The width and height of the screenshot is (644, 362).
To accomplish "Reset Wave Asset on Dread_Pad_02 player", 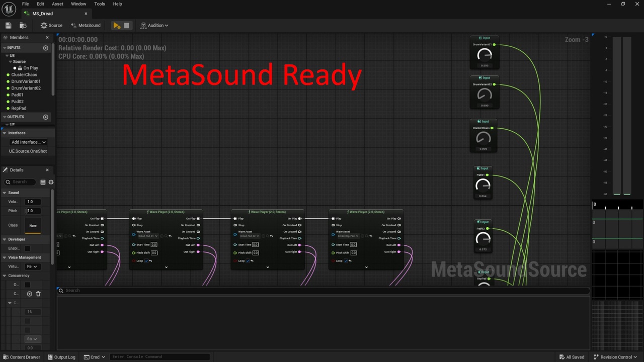I will pyautogui.click(x=272, y=236).
